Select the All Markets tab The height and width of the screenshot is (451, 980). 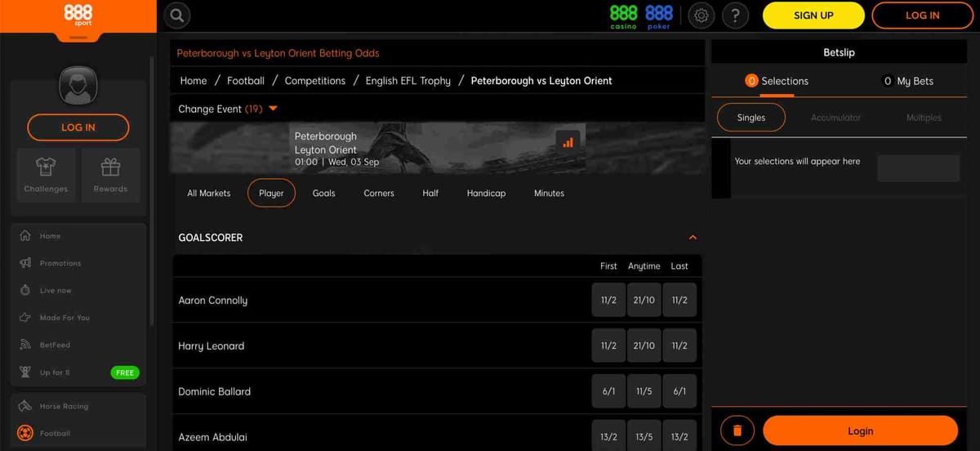209,193
